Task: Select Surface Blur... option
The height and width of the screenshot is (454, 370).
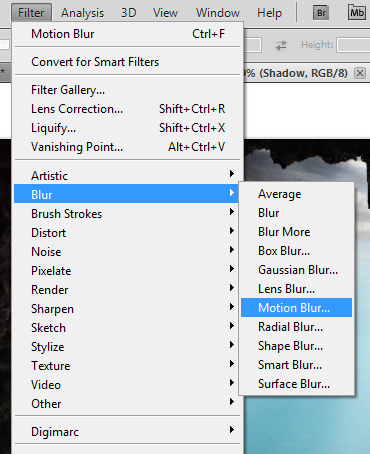Action: pos(296,384)
